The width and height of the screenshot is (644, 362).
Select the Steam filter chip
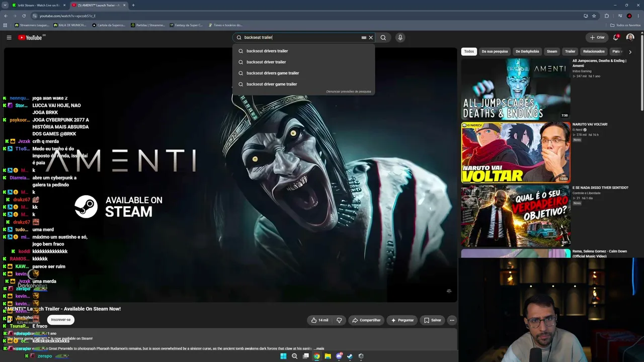click(552, 51)
